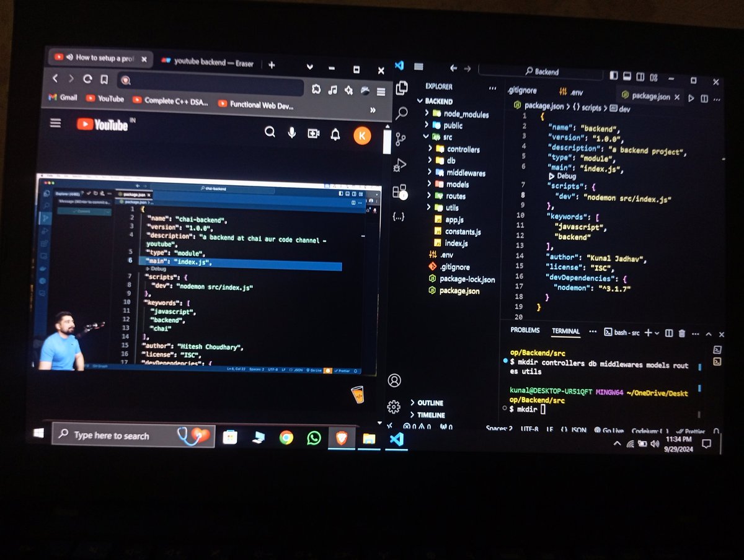Click the Backend command center search box
Image resolution: width=744 pixels, height=560 pixels.
(x=541, y=72)
